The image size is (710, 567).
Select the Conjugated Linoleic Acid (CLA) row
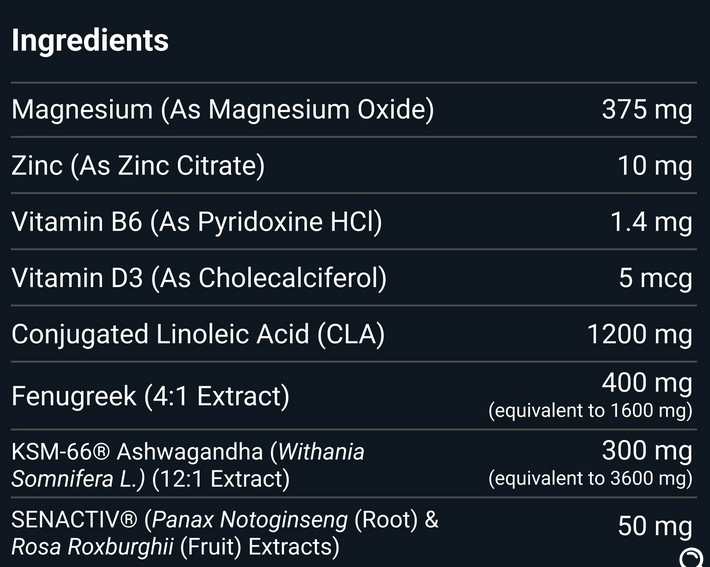[198, 334]
